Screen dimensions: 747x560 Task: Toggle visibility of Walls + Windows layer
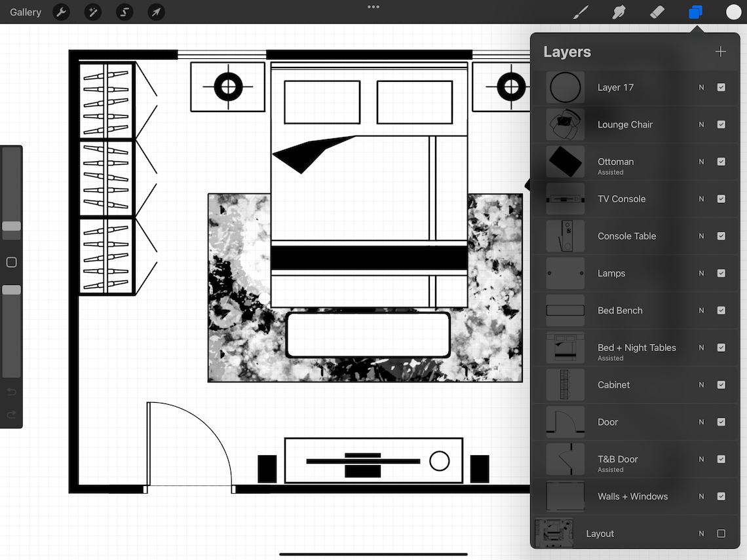click(x=721, y=496)
